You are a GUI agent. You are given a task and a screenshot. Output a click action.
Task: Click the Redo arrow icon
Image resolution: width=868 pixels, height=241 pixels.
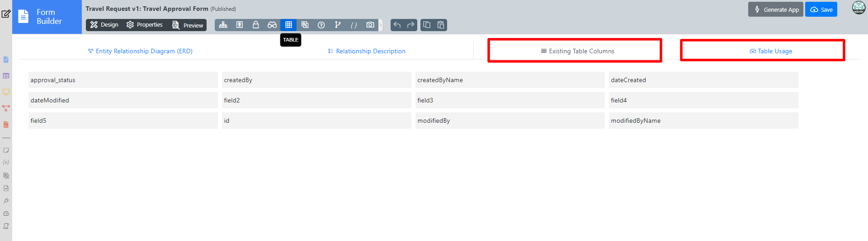point(410,25)
